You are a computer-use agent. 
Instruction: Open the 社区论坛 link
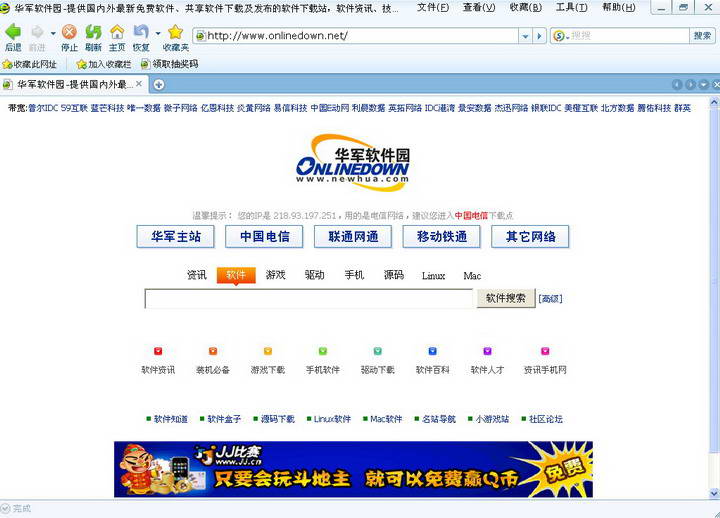(x=546, y=419)
